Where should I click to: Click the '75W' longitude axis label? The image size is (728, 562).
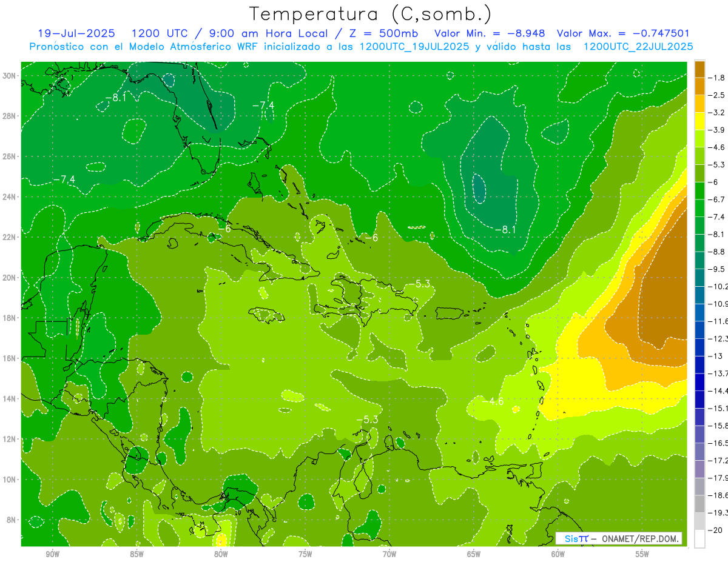305,554
